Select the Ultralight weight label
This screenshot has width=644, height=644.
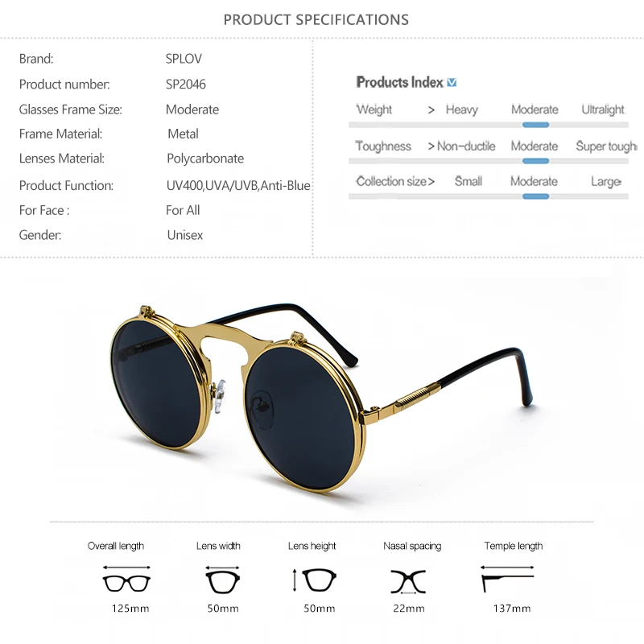(x=603, y=109)
